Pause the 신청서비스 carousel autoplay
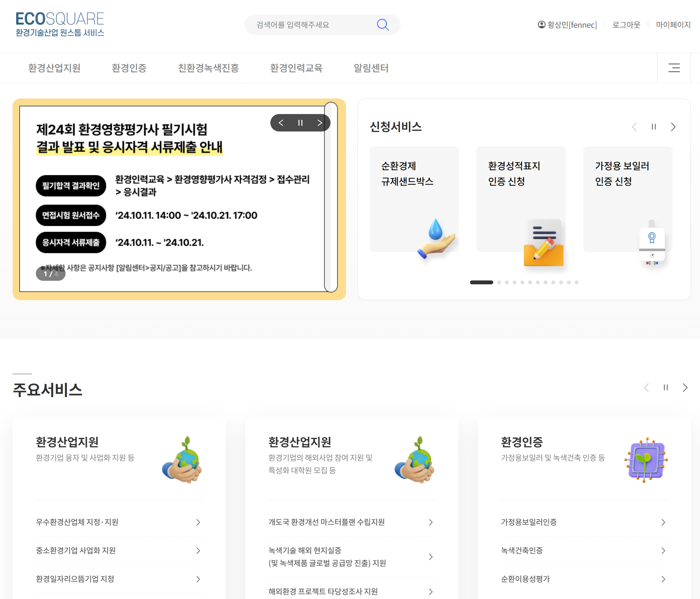 [654, 127]
